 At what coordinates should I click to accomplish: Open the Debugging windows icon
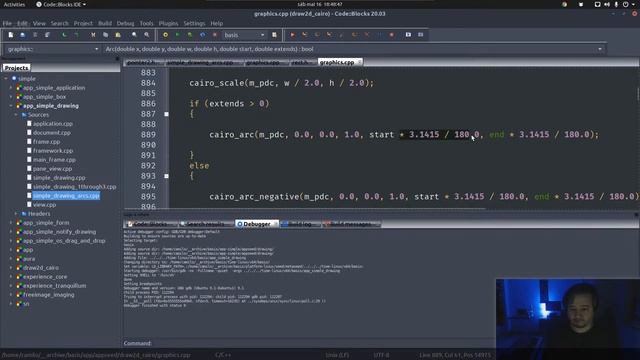tap(408, 35)
